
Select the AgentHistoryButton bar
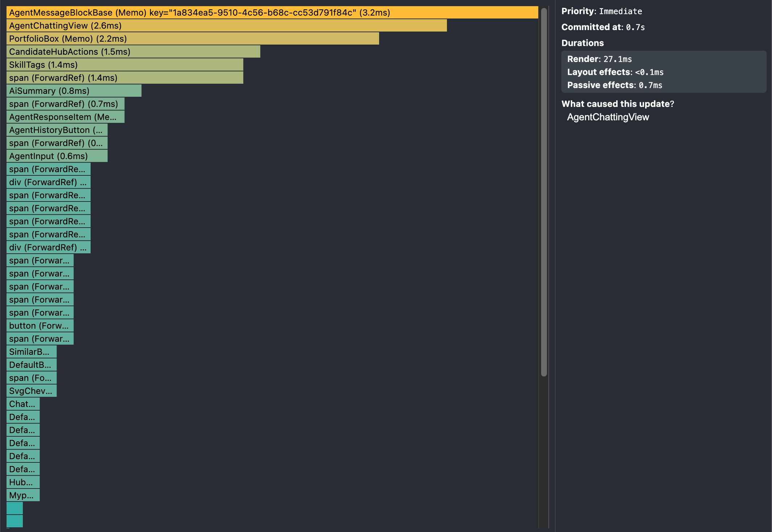[57, 130]
